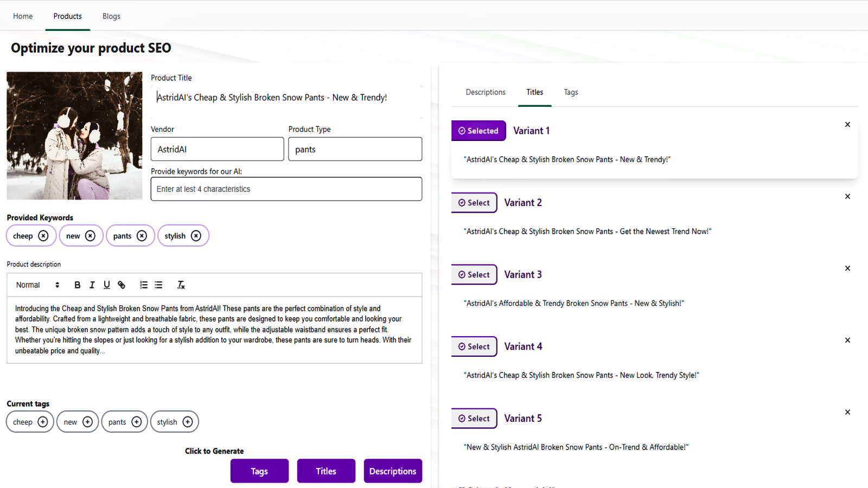Generate Descriptions with the purple button

pos(393,471)
